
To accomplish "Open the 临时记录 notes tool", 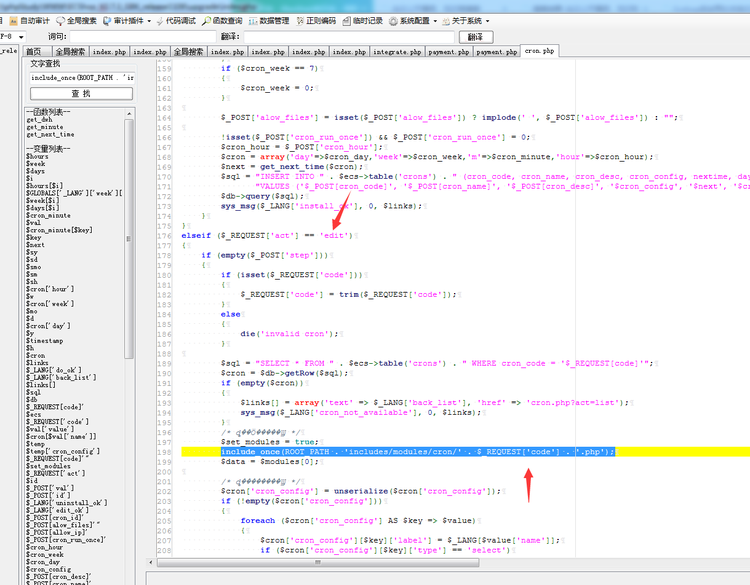I will pyautogui.click(x=362, y=20).
